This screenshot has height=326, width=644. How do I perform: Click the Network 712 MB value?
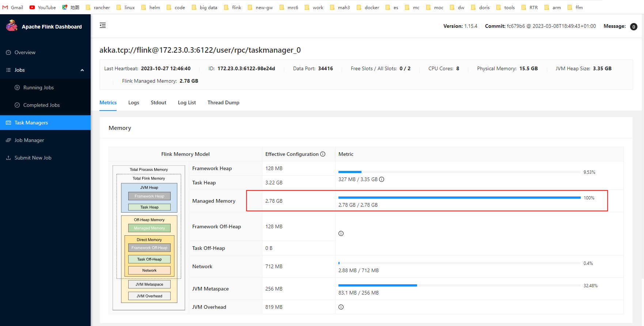[274, 266]
